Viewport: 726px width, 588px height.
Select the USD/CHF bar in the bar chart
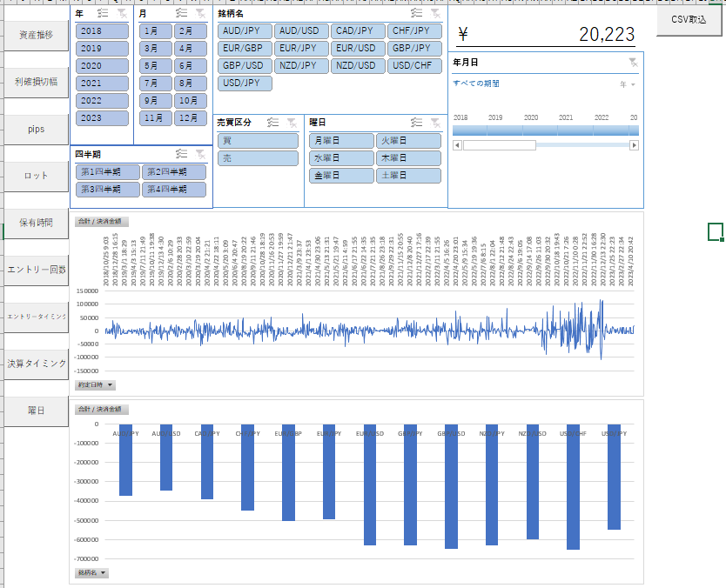[x=573, y=487]
